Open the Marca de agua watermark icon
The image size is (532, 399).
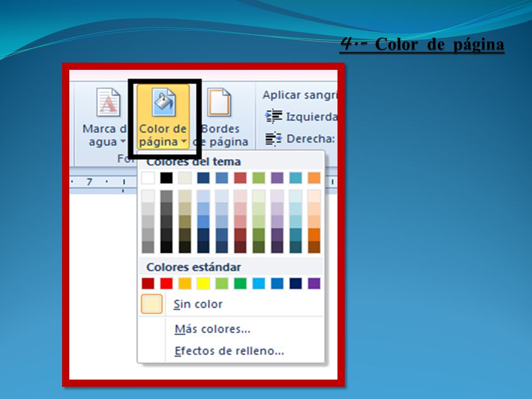[108, 102]
